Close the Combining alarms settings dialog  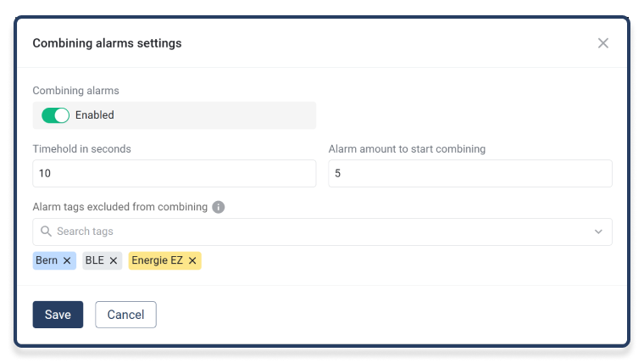pos(603,43)
